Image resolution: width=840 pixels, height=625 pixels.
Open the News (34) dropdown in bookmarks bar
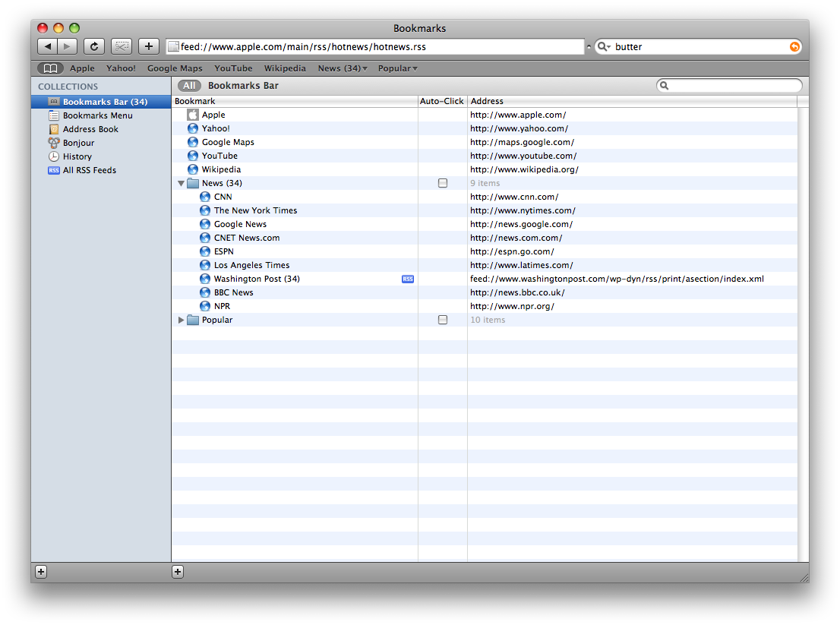pos(343,68)
